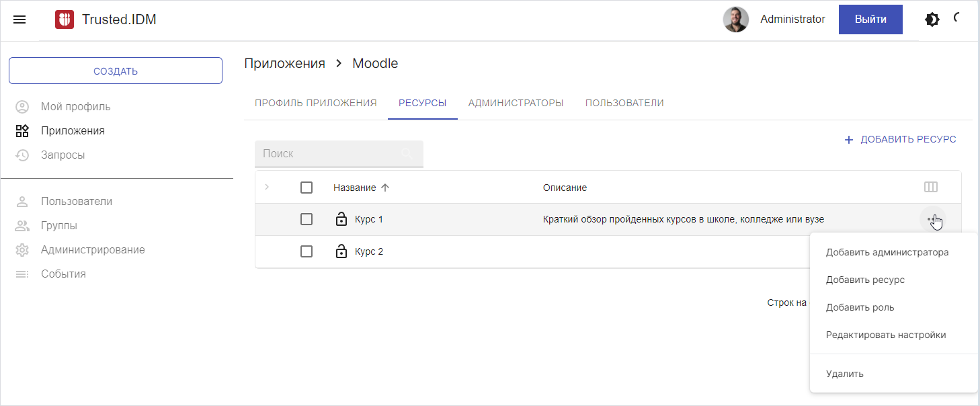Switch to the Ресурсы tab

pyautogui.click(x=423, y=103)
